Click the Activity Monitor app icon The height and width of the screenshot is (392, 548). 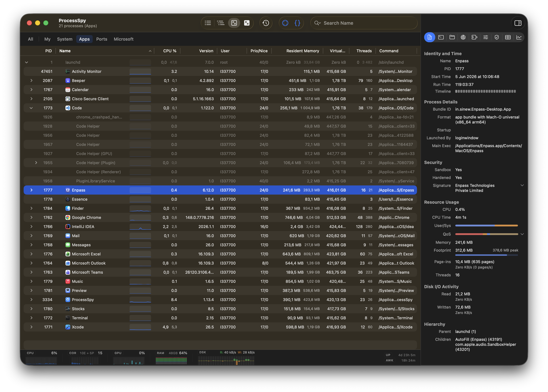(x=68, y=71)
